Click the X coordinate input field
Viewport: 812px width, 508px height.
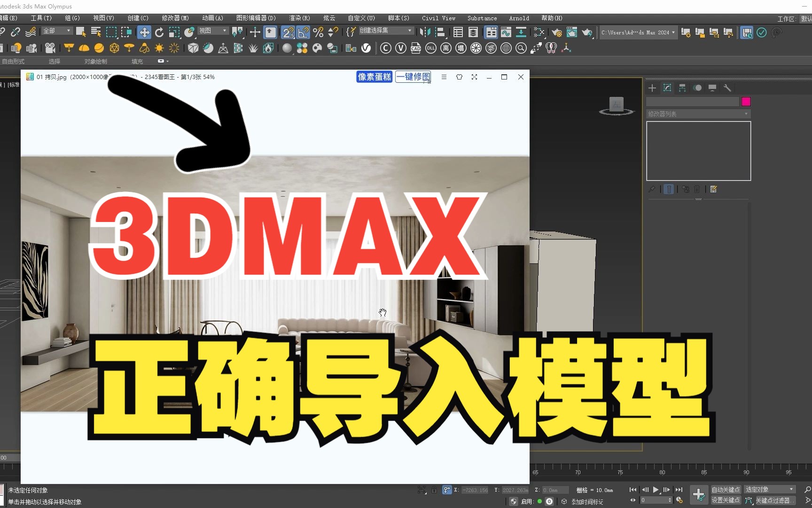pos(475,490)
